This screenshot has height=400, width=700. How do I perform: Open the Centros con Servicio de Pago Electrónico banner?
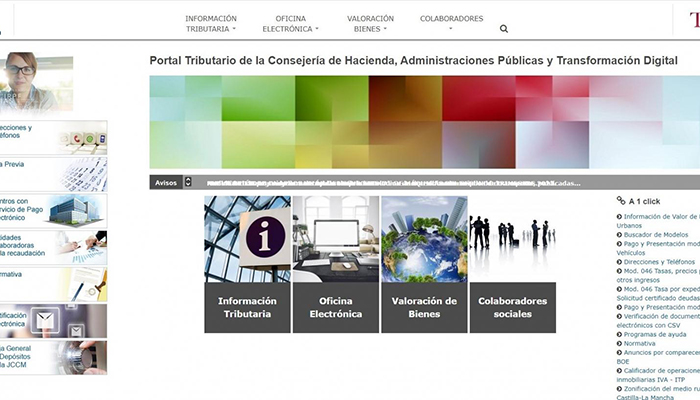point(53,211)
